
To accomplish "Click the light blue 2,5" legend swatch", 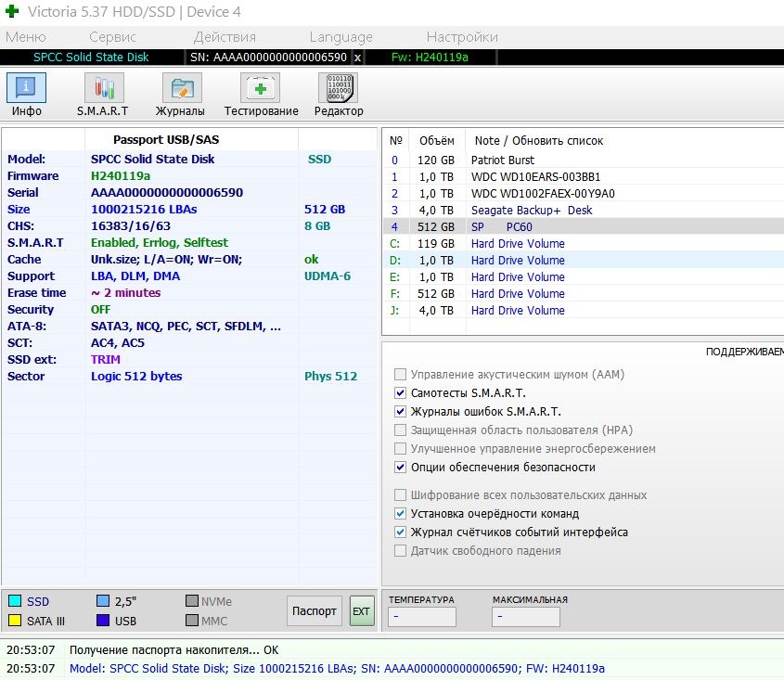I will point(103,600).
